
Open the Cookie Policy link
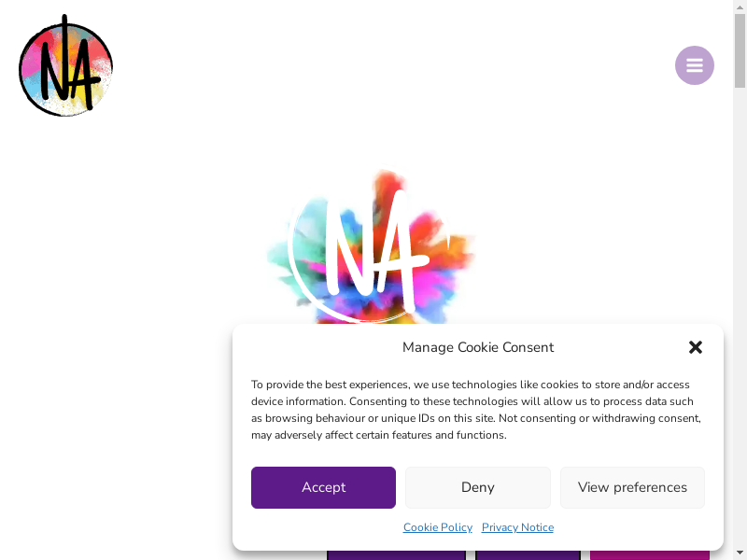coord(438,527)
